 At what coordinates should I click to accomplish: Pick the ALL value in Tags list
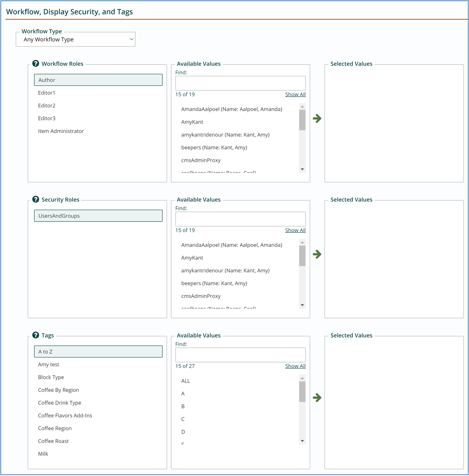(186, 381)
